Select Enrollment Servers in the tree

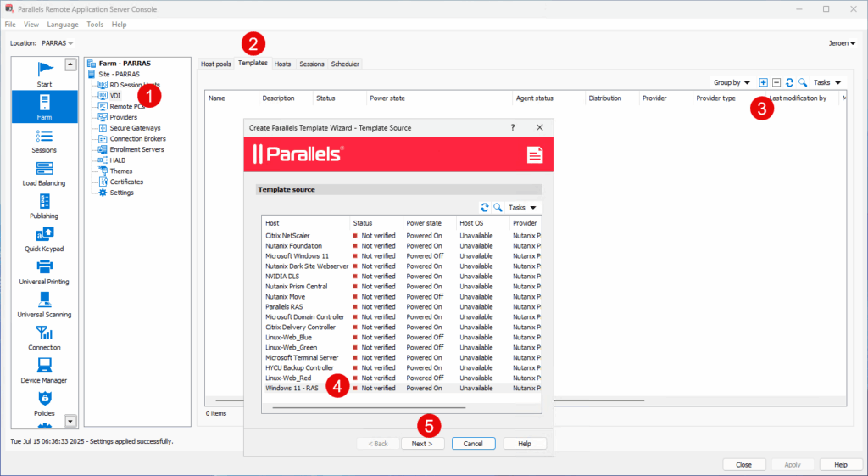click(x=136, y=149)
